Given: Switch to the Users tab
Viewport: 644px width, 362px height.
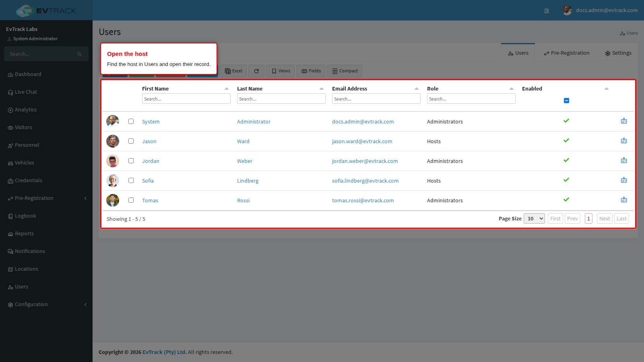Looking at the screenshot, I should [518, 53].
